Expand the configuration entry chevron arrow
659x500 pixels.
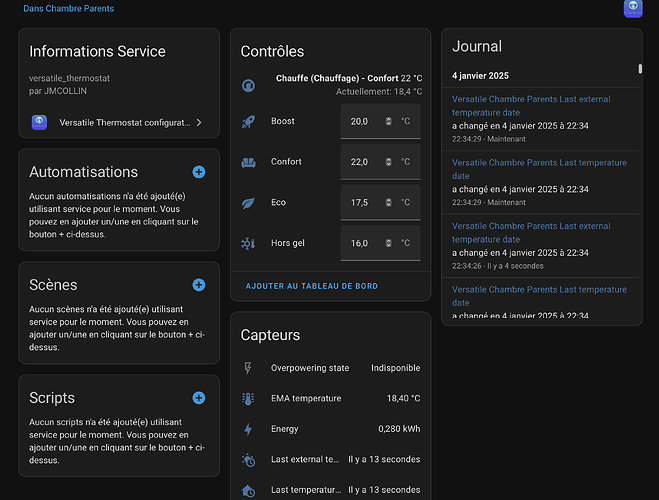[199, 122]
